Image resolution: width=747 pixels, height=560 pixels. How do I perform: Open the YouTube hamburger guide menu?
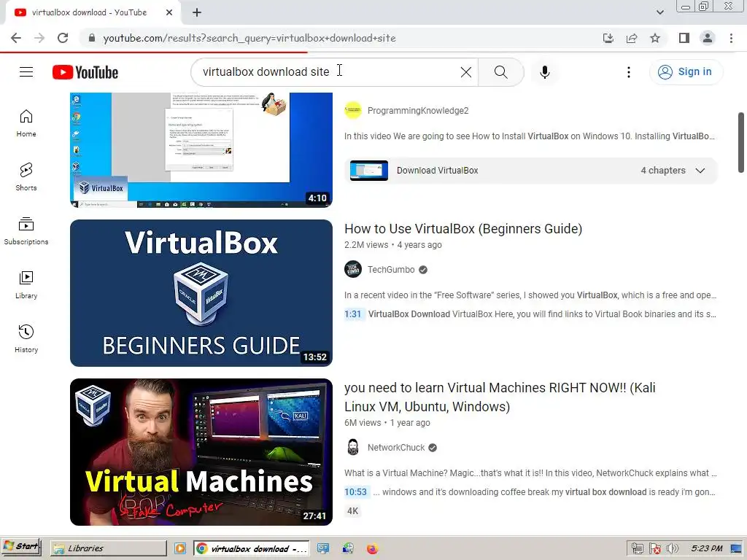click(26, 72)
